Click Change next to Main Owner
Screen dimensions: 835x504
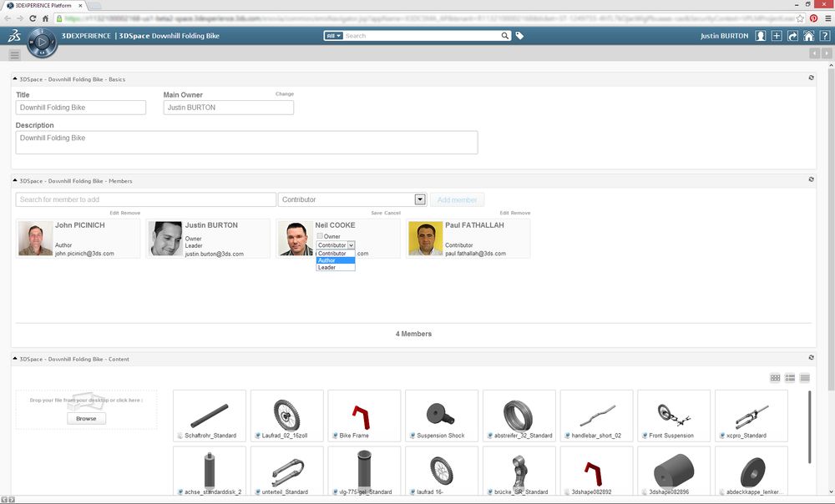[285, 94]
